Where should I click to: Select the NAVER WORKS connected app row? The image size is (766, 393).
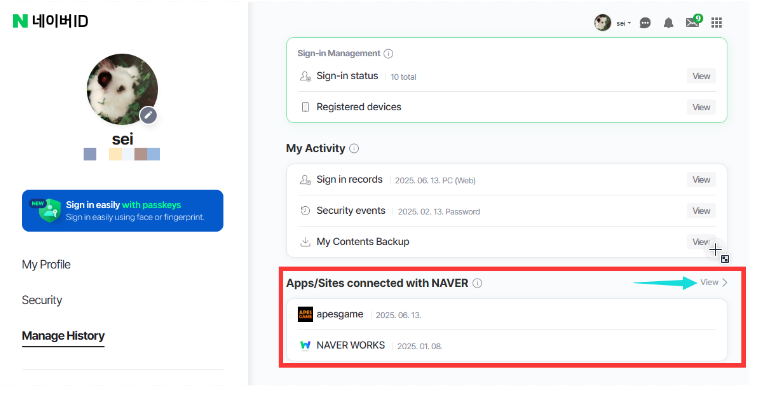507,345
